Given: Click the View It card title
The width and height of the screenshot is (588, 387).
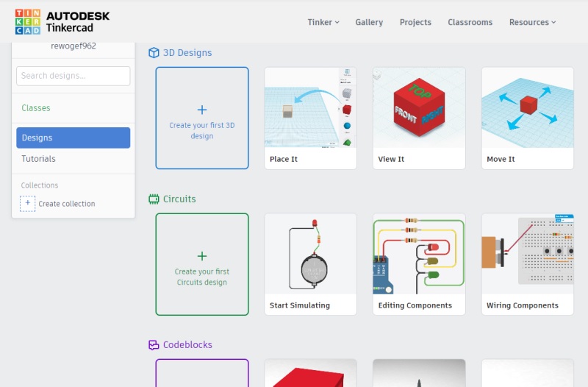Looking at the screenshot, I should pyautogui.click(x=391, y=159).
